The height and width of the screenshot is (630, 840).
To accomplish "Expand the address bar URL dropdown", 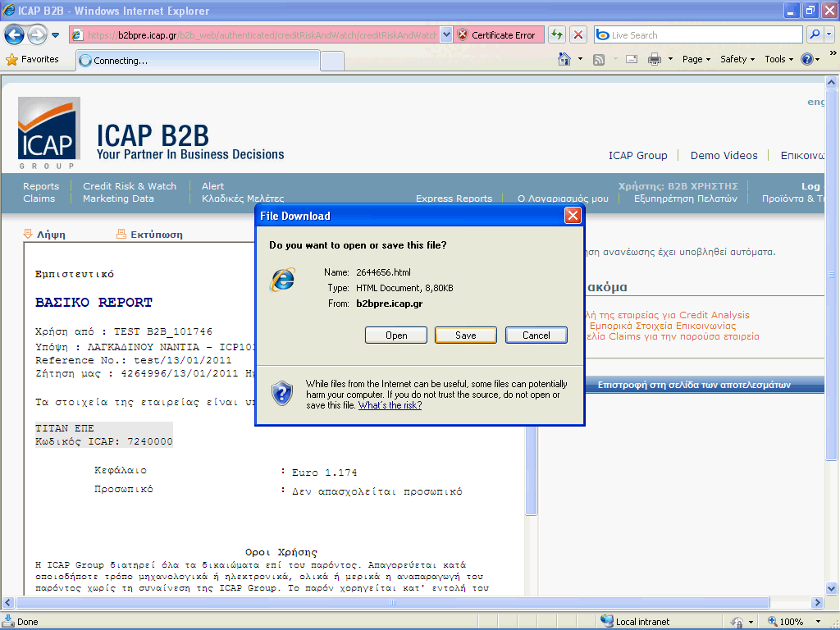I will (x=445, y=35).
